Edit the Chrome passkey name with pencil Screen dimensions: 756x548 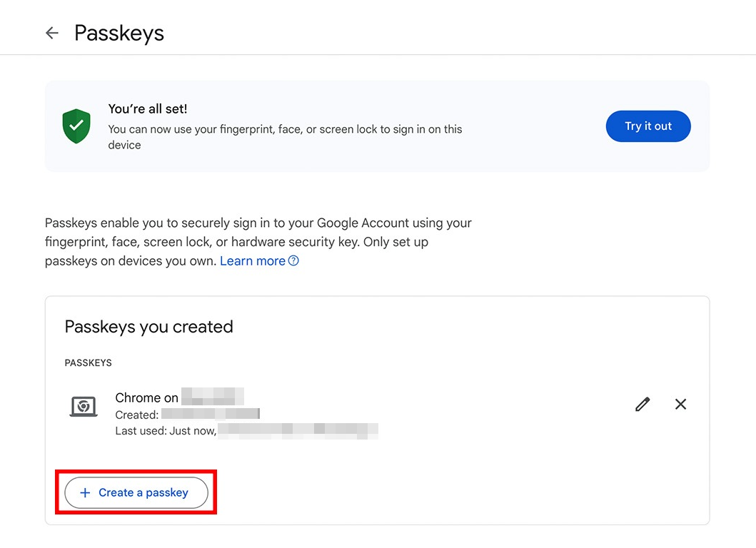[x=642, y=404]
